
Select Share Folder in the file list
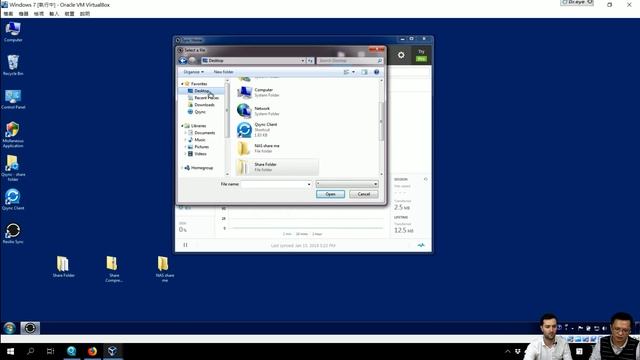point(278,167)
